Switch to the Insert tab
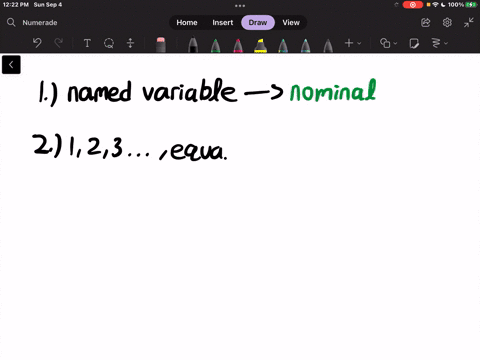This screenshot has height=360, width=480. coord(223,22)
